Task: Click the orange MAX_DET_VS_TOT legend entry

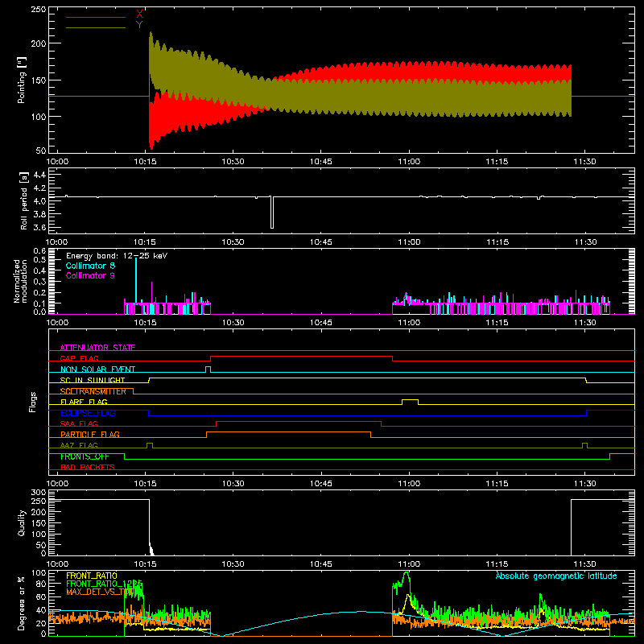Action: 100,592
